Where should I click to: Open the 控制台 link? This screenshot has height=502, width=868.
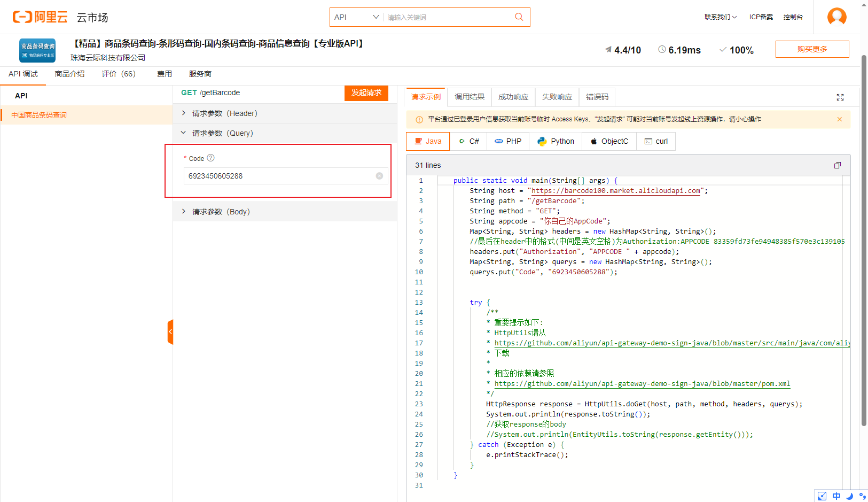[793, 17]
